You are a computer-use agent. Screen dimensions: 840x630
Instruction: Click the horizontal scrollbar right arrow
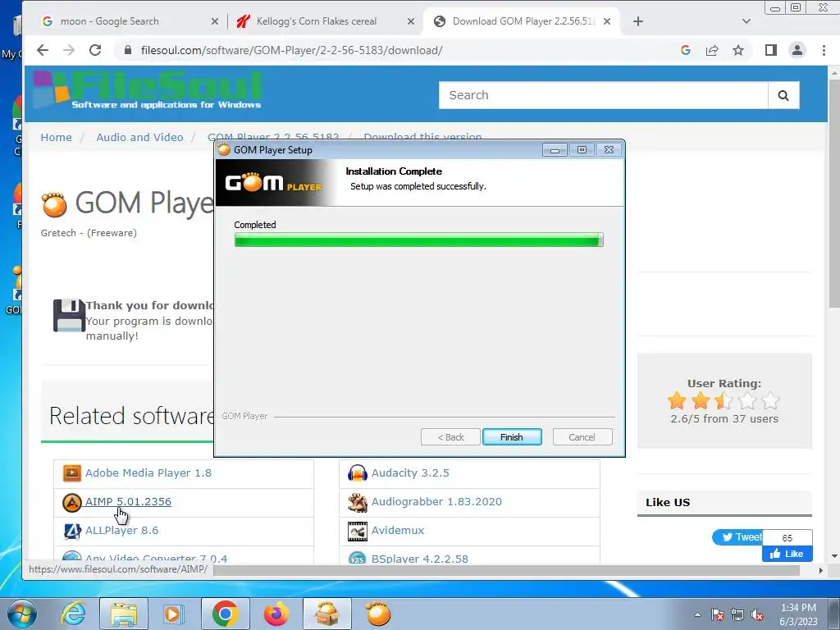pyautogui.click(x=820, y=571)
